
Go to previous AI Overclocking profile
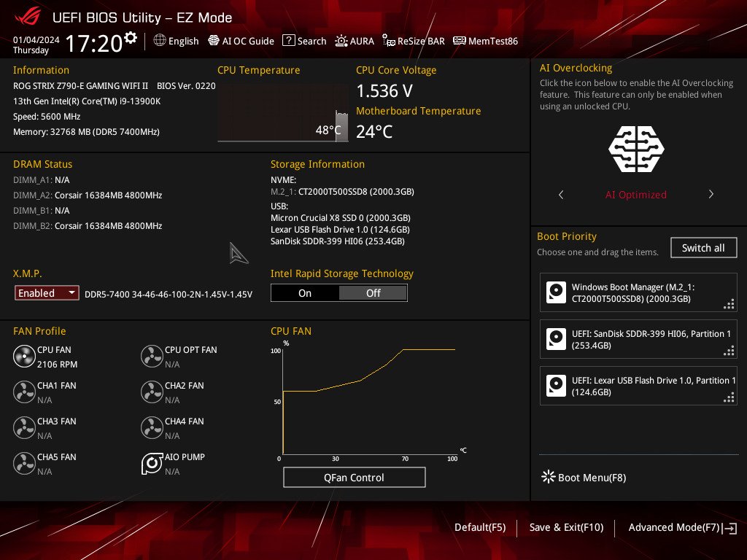click(561, 194)
